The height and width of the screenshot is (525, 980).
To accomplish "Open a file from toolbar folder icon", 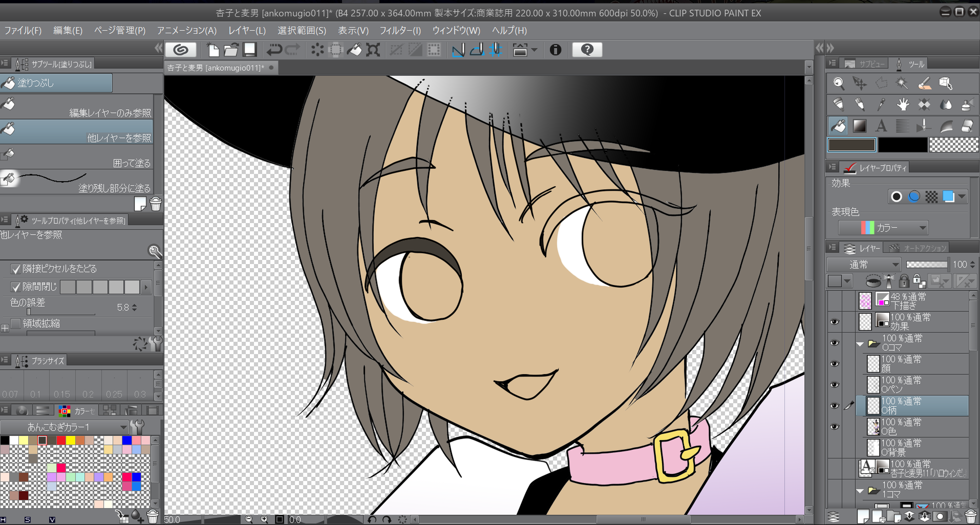I will coord(231,50).
